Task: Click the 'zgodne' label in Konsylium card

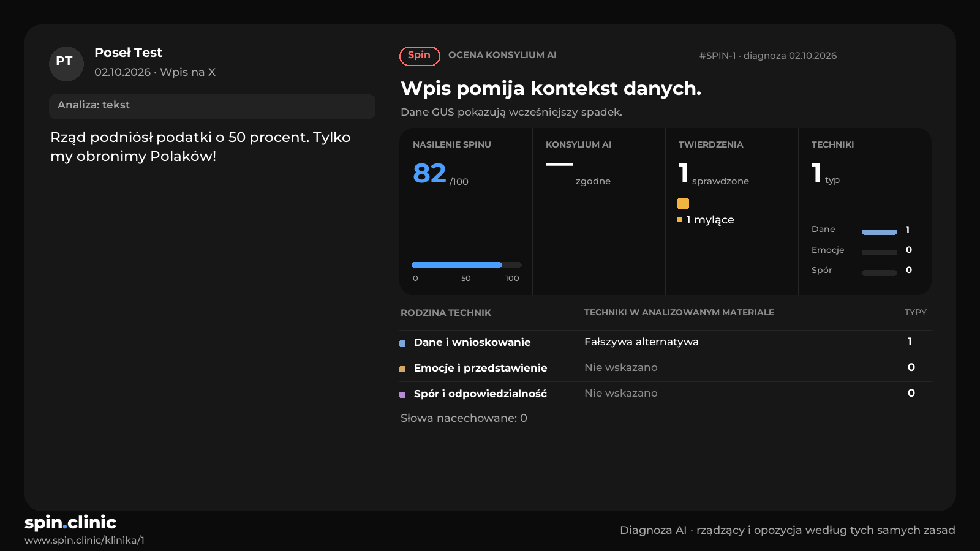Action: pos(593,181)
